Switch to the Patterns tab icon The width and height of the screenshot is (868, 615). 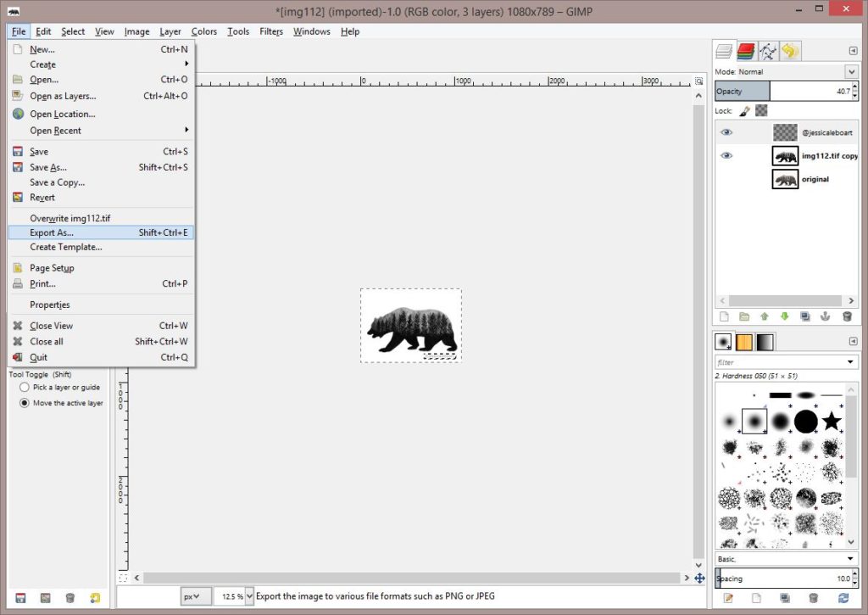click(744, 342)
